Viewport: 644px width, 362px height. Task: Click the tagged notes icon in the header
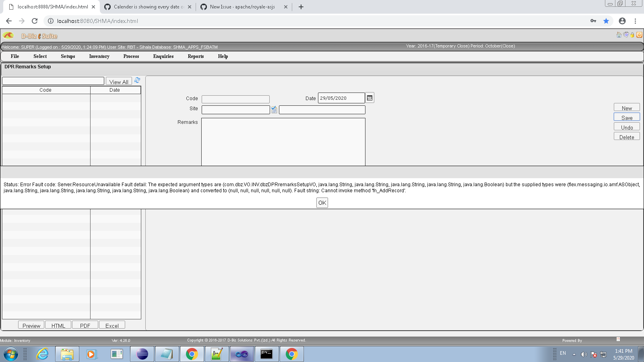click(x=626, y=35)
